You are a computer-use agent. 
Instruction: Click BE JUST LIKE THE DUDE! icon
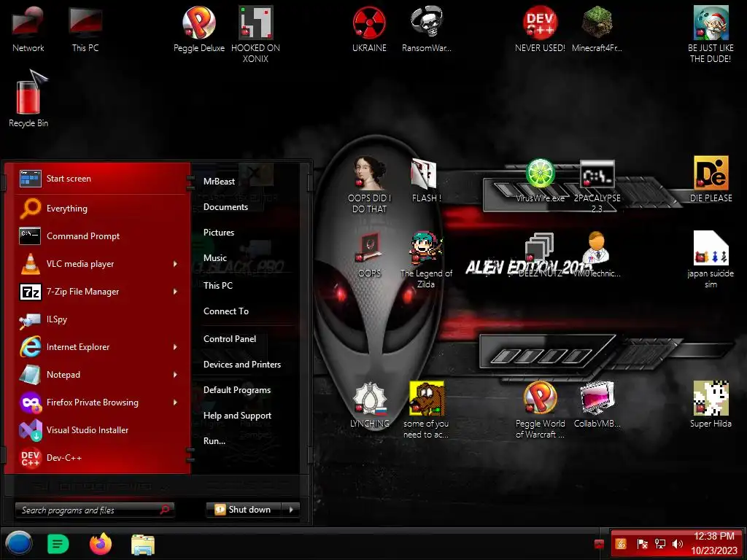click(711, 34)
